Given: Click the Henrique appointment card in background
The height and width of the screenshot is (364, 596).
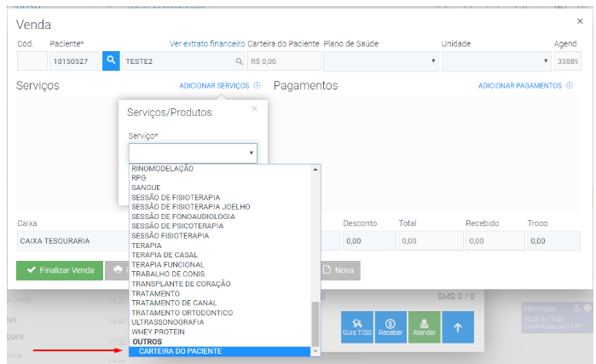Looking at the screenshot, I should click(557, 318).
